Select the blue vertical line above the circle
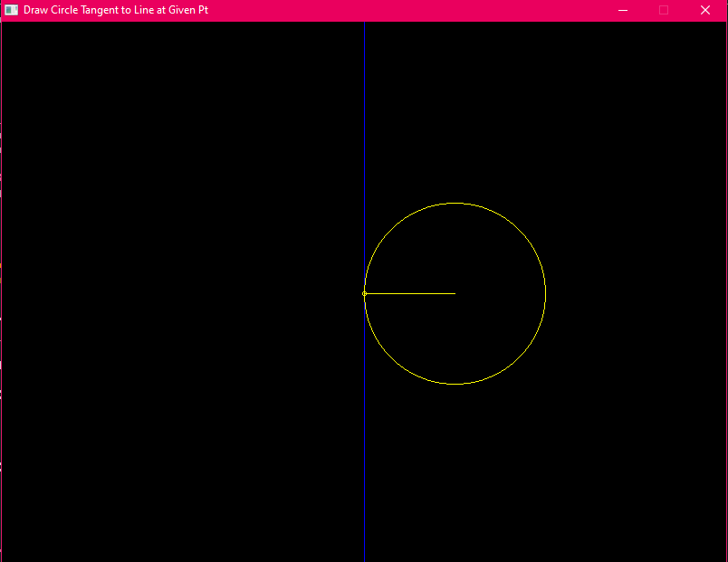Viewport: 728px width, 562px height. 364,109
